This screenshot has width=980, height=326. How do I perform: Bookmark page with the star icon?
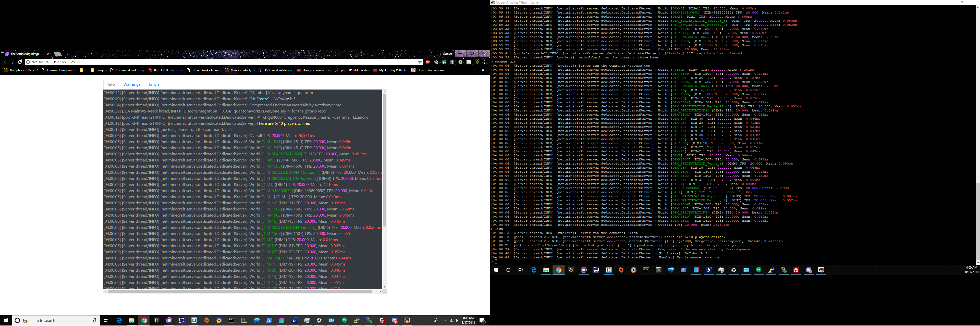420,62
